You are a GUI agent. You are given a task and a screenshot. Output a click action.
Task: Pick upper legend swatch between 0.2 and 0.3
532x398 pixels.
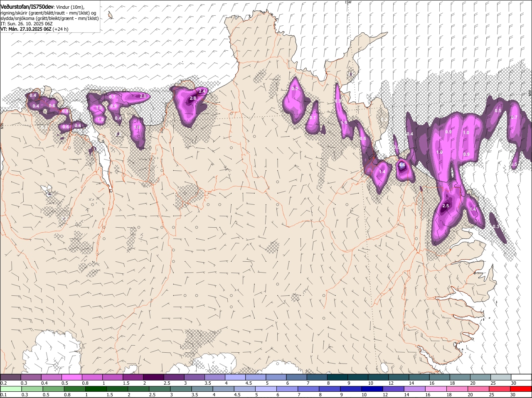10,377
